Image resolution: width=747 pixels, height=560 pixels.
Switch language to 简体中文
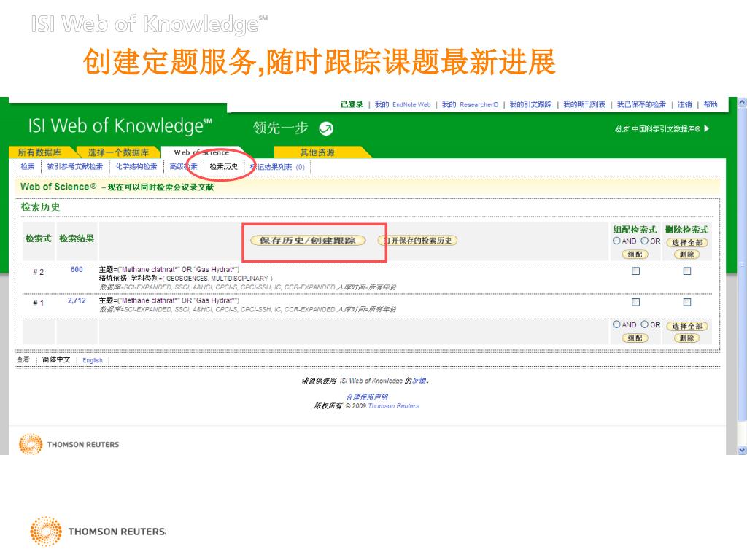(x=56, y=359)
